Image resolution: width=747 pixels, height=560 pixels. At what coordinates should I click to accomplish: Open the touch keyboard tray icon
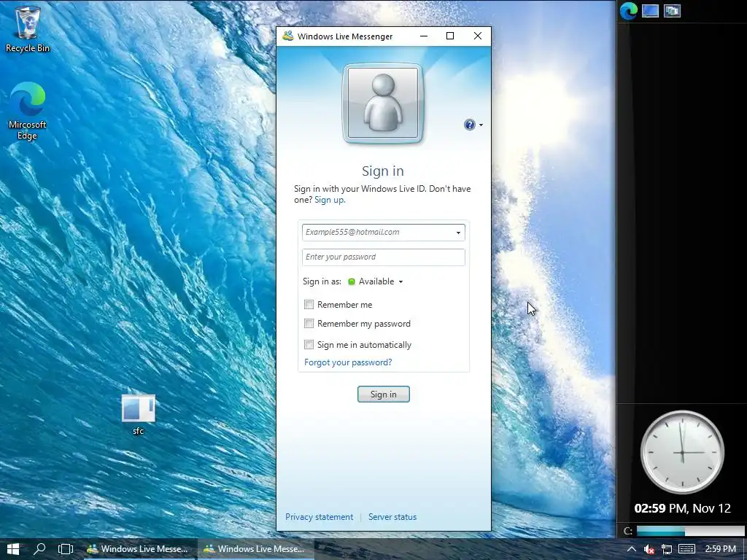pos(686,549)
